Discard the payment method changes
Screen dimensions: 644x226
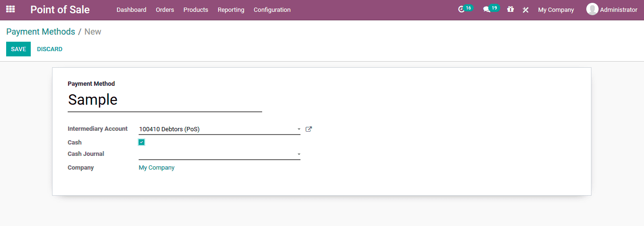click(x=50, y=49)
